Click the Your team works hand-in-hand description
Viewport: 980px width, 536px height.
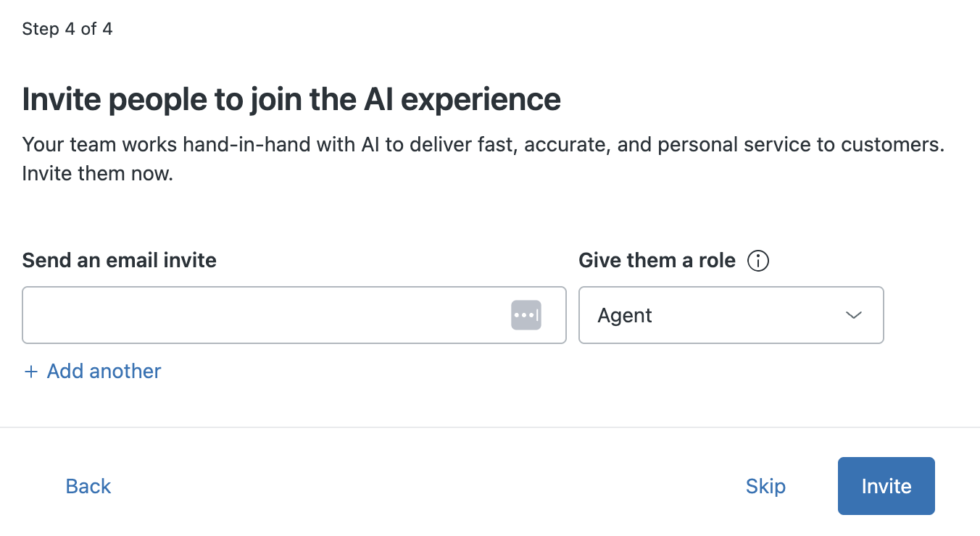coord(290,144)
